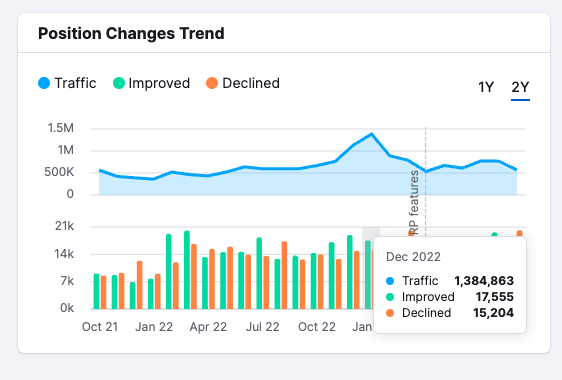Select the 2Y time range tab
The image size is (562, 380).
tap(520, 87)
